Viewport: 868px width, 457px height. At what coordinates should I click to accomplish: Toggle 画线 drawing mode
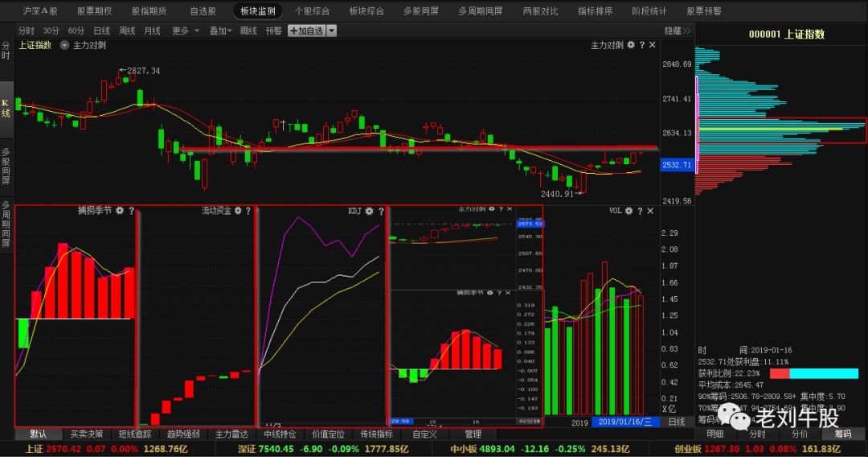click(248, 31)
